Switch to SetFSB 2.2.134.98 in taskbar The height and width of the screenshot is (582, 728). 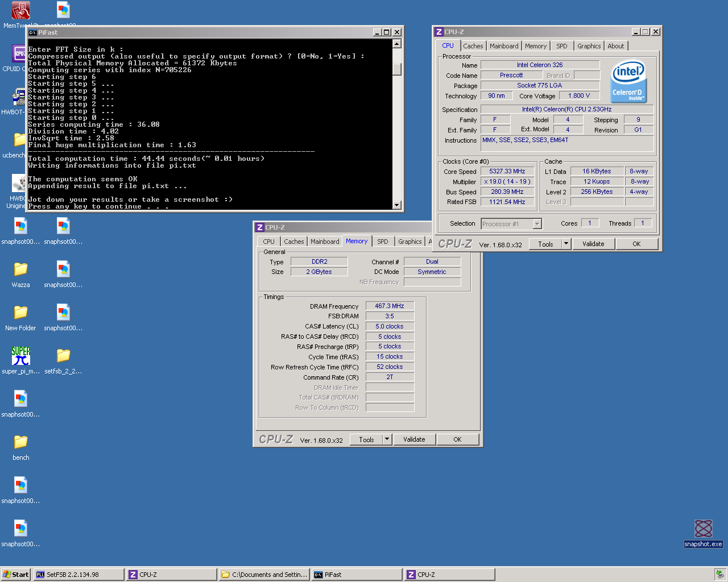click(x=78, y=575)
